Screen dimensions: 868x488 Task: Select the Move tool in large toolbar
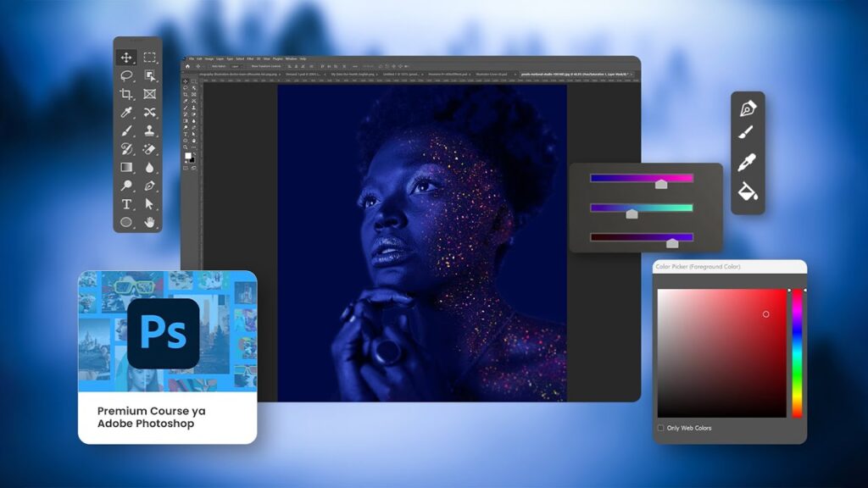(x=126, y=58)
